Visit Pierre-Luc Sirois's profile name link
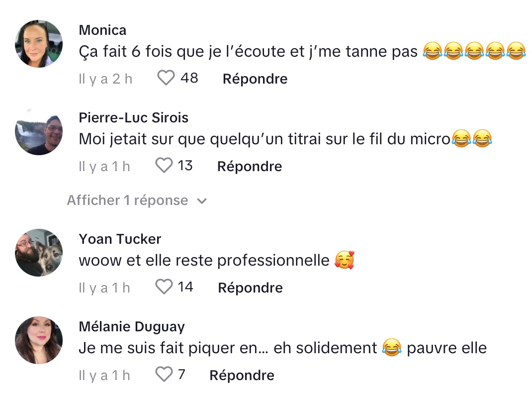The height and width of the screenshot is (393, 532). tap(133, 118)
